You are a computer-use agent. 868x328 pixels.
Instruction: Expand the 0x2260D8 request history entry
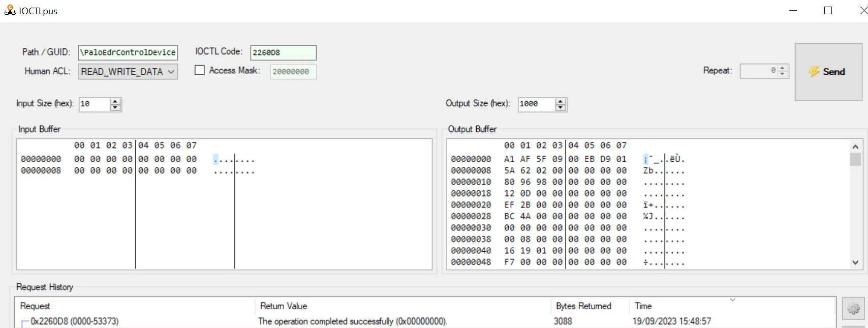point(24,322)
